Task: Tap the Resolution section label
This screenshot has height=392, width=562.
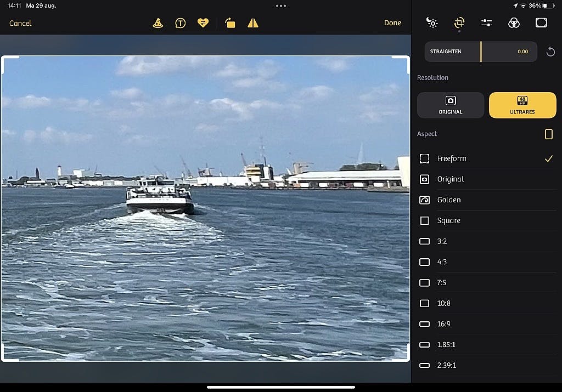Action: point(432,78)
